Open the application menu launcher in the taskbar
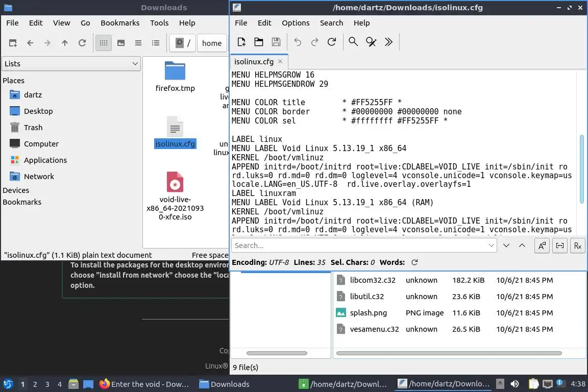588x392 pixels. pos(8,384)
